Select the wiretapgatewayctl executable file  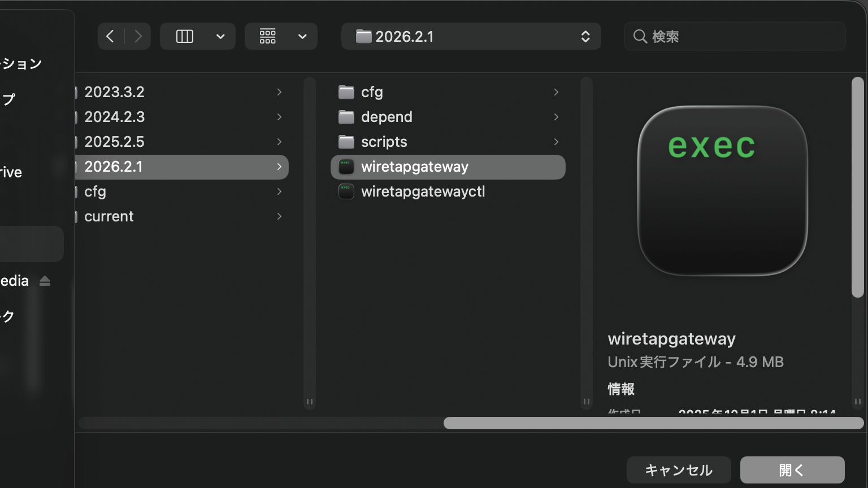tap(423, 191)
